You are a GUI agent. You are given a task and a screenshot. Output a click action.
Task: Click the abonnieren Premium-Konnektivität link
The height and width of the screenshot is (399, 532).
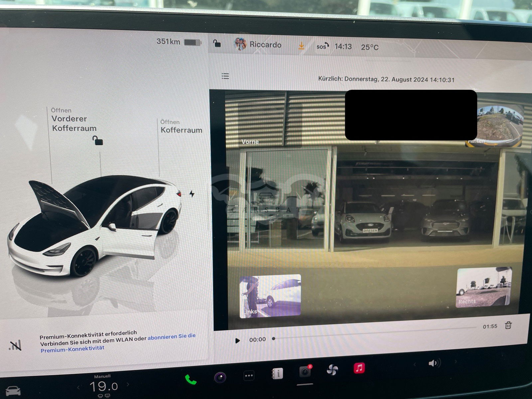click(171, 336)
